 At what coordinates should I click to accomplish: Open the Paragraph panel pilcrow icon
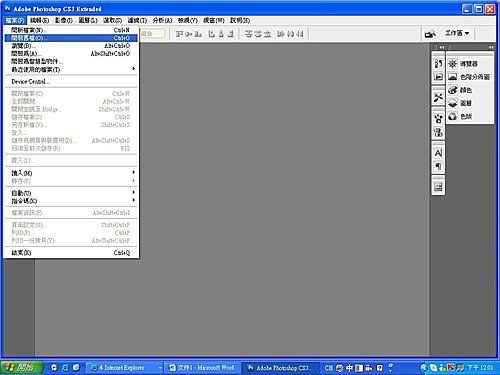(x=438, y=166)
